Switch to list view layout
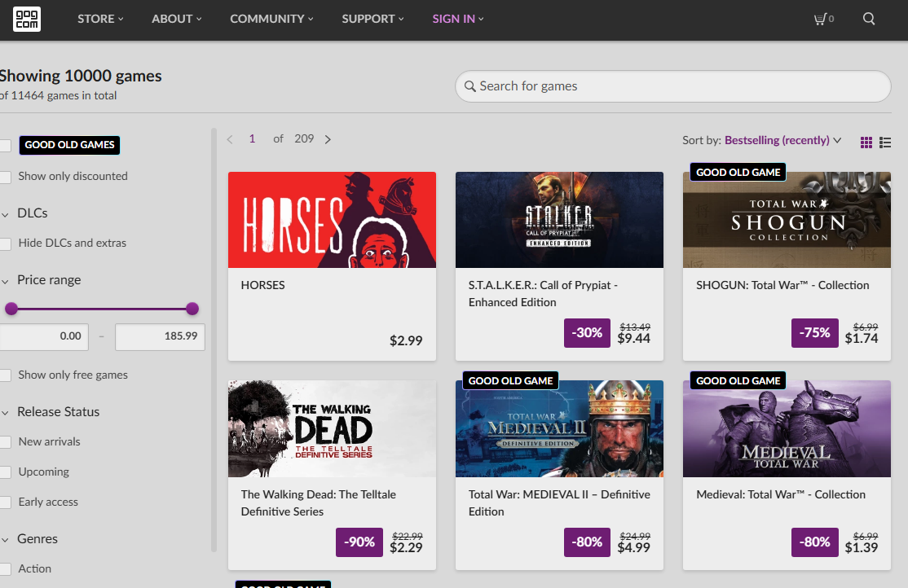908x588 pixels. pyautogui.click(x=885, y=143)
